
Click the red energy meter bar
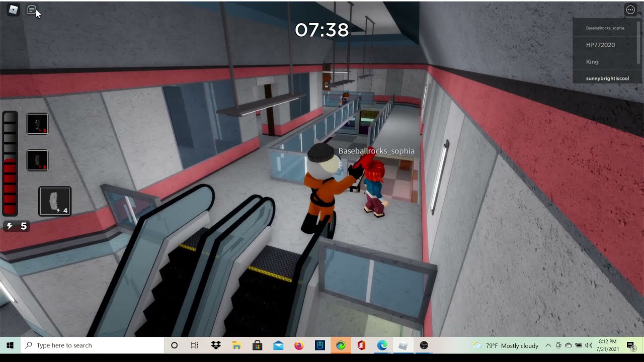[x=10, y=164]
